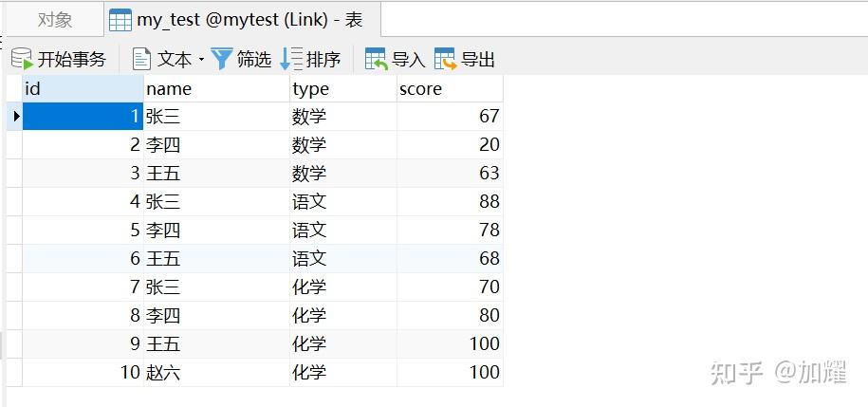Click the Sort (排序) icon
868x407 pixels.
coord(291,60)
